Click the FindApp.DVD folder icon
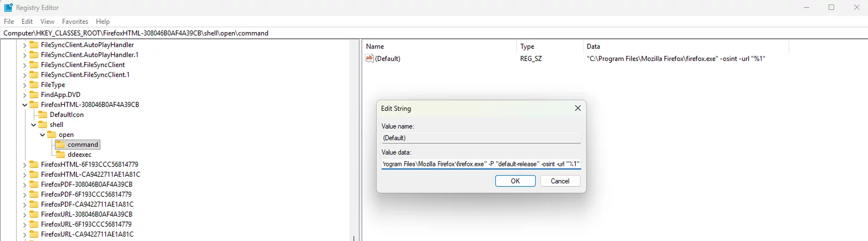This screenshot has width=868, height=241. [34, 95]
